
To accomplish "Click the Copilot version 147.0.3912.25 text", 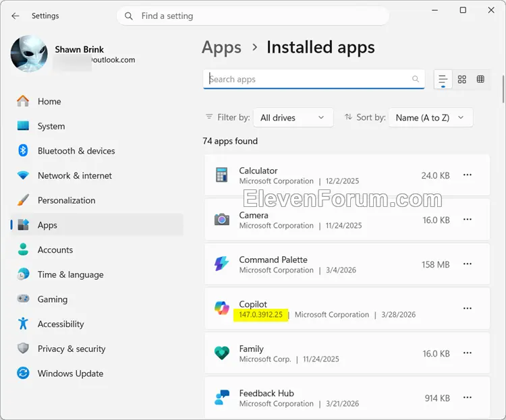I will (260, 315).
